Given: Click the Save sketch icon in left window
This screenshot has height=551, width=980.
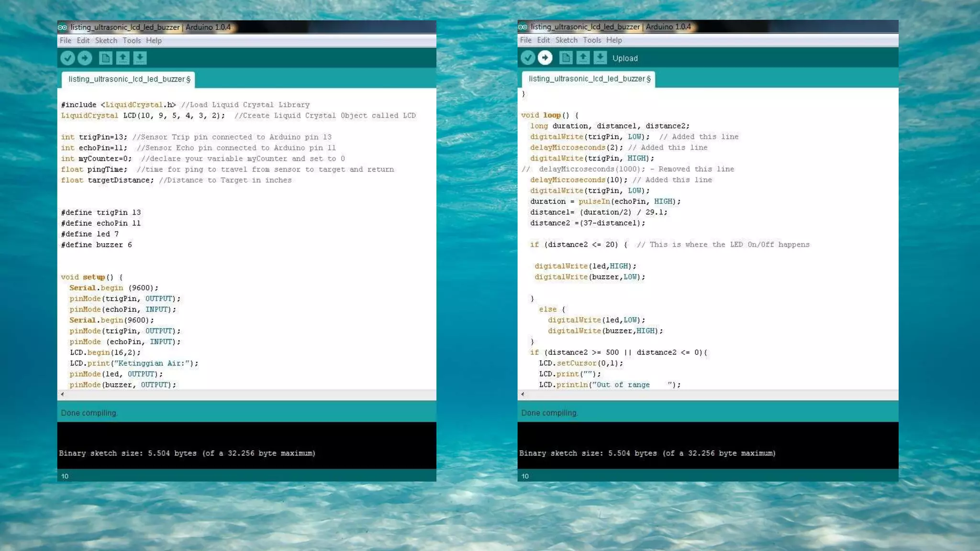Looking at the screenshot, I should 140,58.
